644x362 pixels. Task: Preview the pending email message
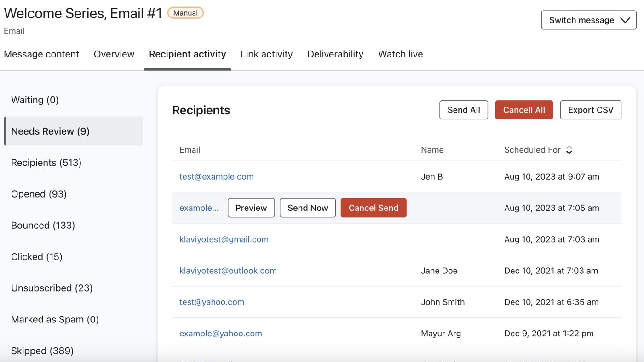251,208
